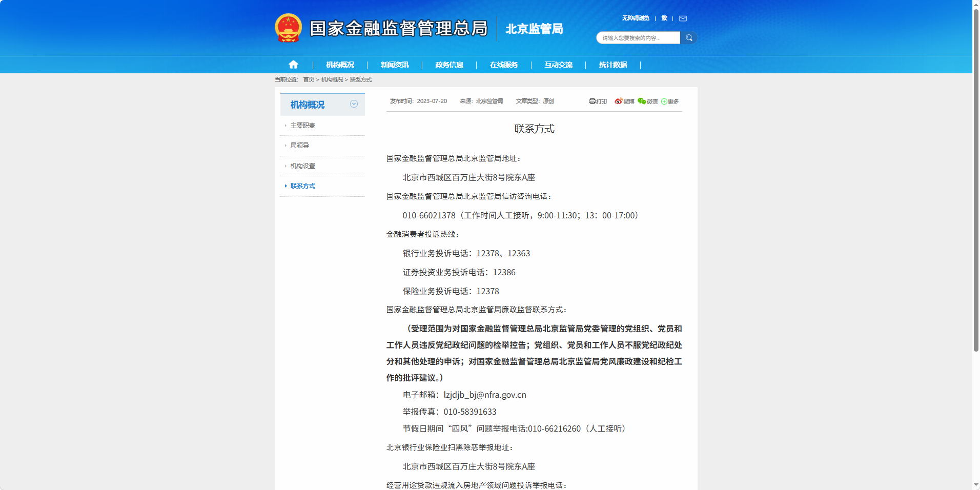The width and height of the screenshot is (980, 490).
Task: Focus the site search input field
Action: [x=638, y=38]
